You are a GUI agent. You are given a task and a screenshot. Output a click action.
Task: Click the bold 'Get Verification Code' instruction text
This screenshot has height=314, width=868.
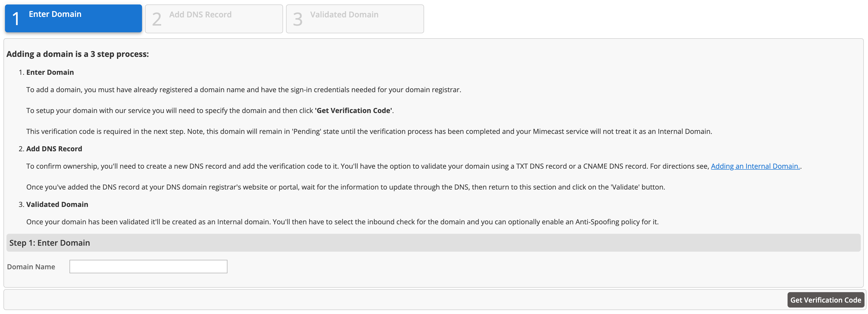pyautogui.click(x=354, y=111)
